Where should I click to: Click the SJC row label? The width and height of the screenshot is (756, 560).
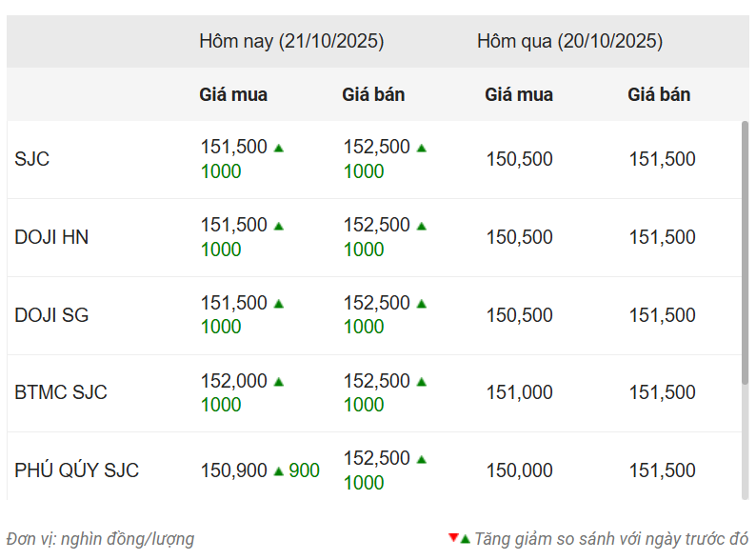point(32,159)
